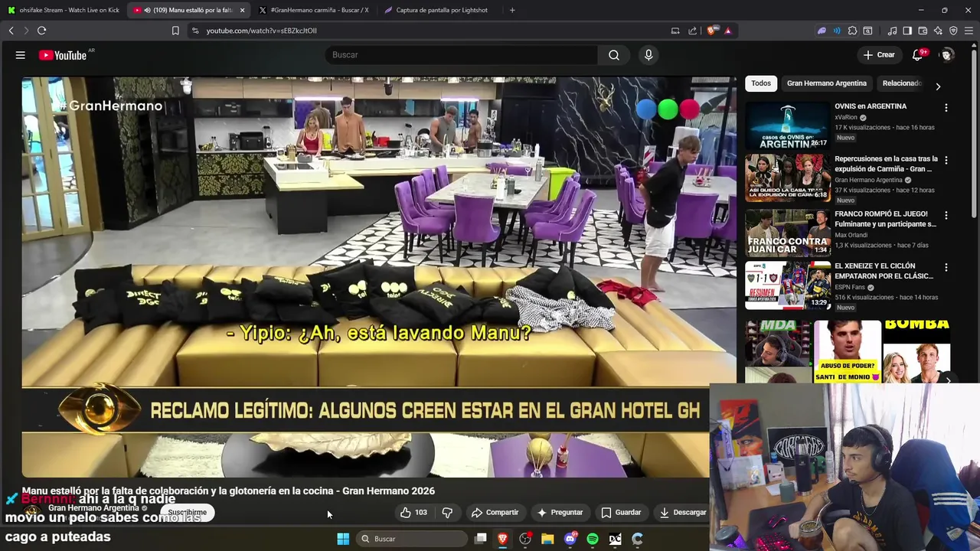Start voice search with the microphone icon
This screenshot has width=980, height=551.
tap(648, 55)
